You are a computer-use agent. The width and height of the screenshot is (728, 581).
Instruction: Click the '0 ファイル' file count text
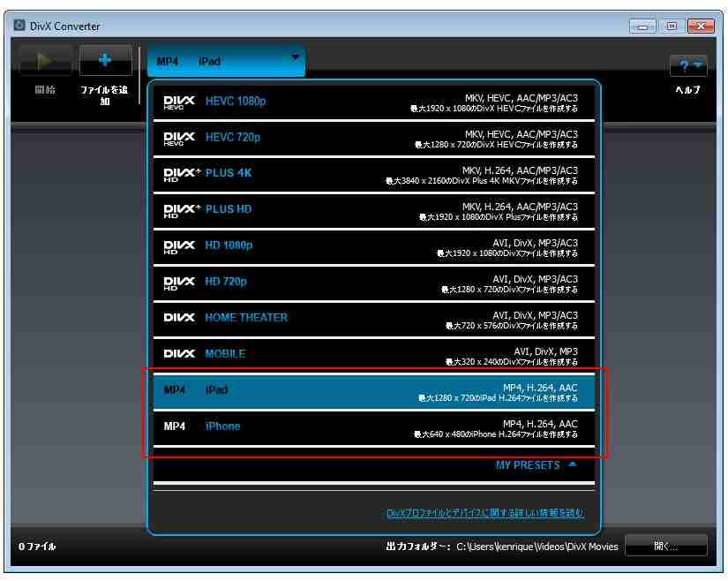pos(37,547)
